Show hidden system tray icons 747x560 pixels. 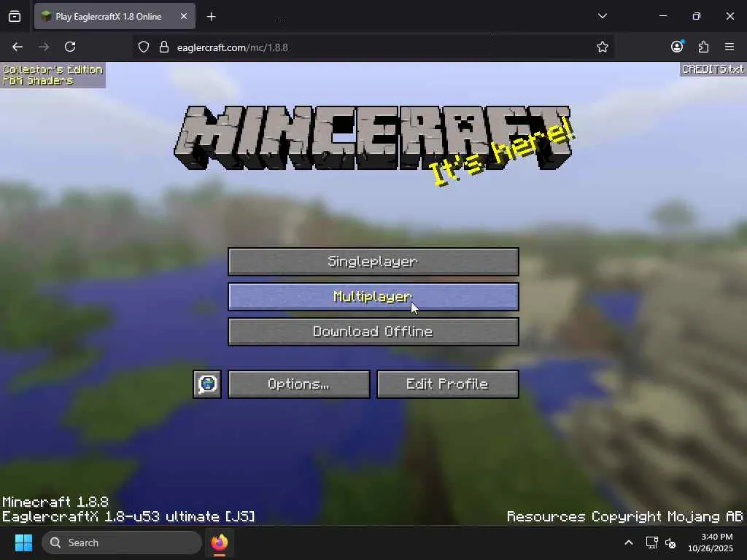click(629, 542)
